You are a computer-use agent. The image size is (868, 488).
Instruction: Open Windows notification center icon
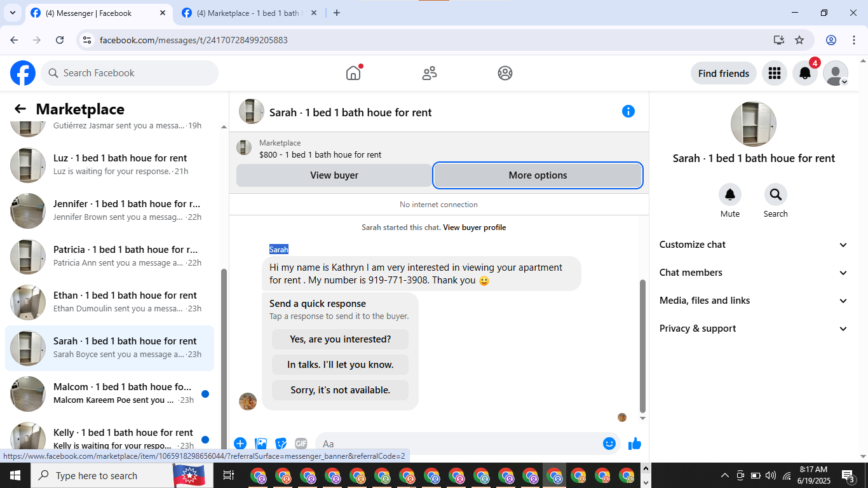[849, 475]
